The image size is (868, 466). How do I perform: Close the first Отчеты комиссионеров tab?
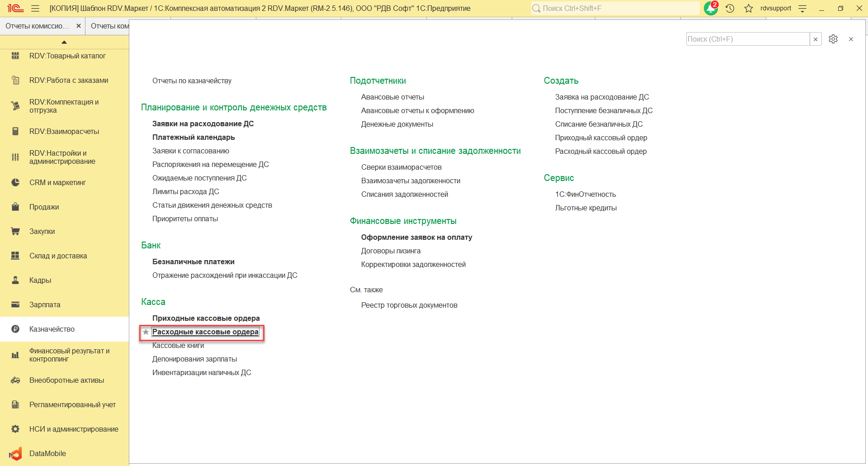pyautogui.click(x=79, y=26)
